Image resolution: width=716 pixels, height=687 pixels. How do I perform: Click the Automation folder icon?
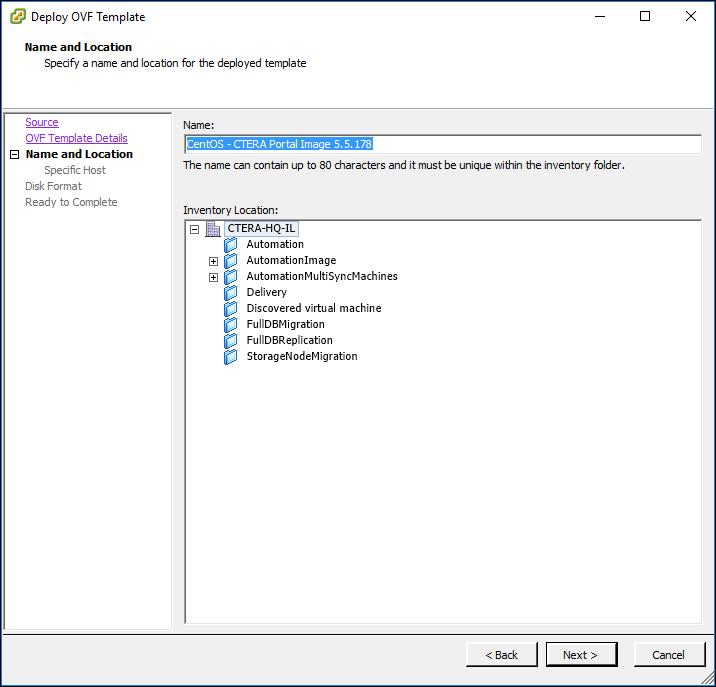[231, 245]
